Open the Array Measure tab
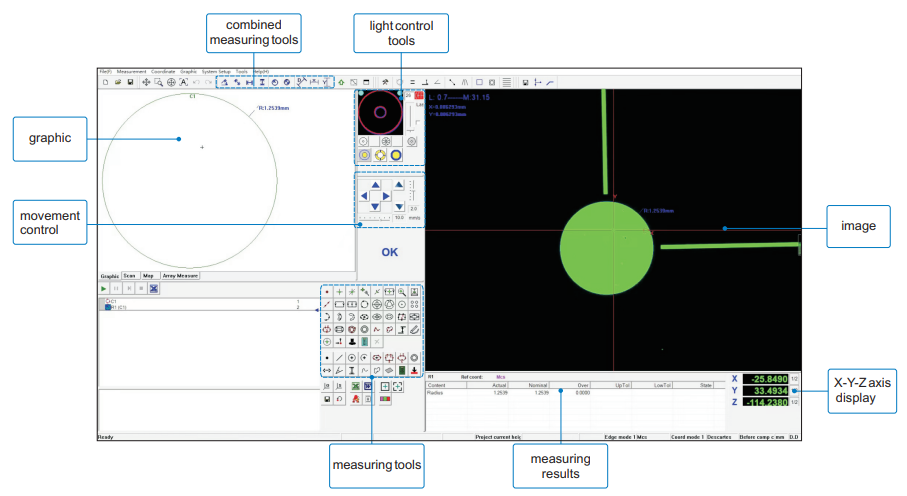The height and width of the screenshot is (496, 907). (x=180, y=276)
